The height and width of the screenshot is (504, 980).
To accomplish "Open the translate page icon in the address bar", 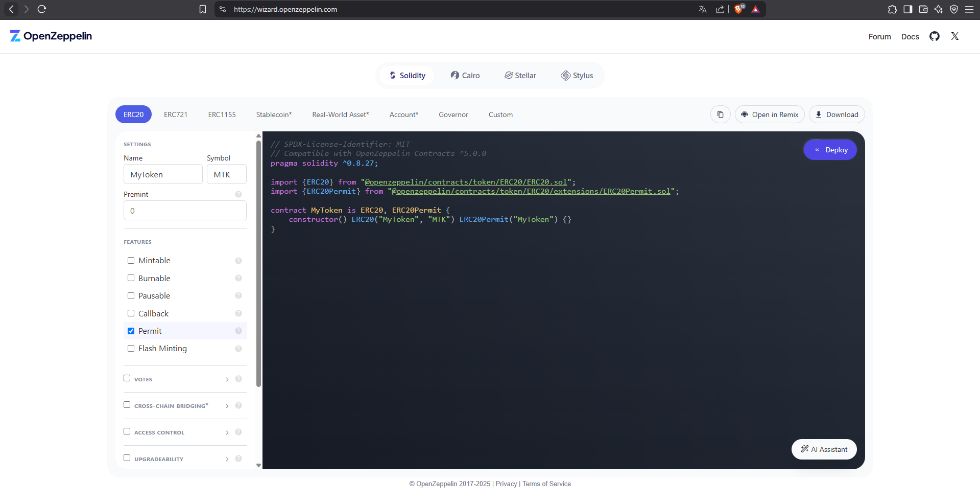I will (x=703, y=9).
